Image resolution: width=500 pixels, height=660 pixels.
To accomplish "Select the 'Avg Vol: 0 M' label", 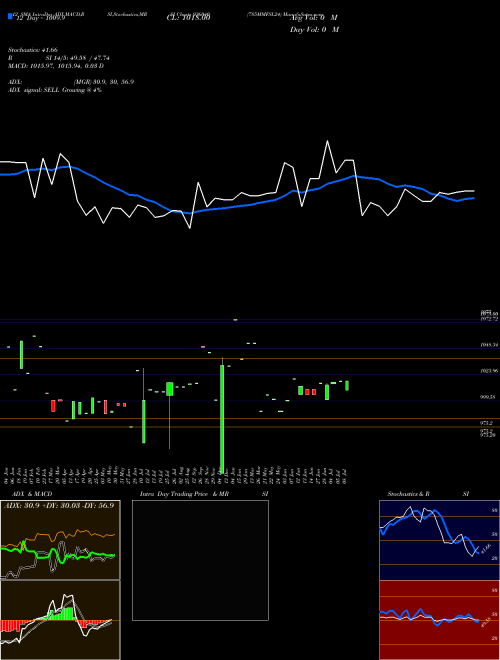I will (314, 18).
